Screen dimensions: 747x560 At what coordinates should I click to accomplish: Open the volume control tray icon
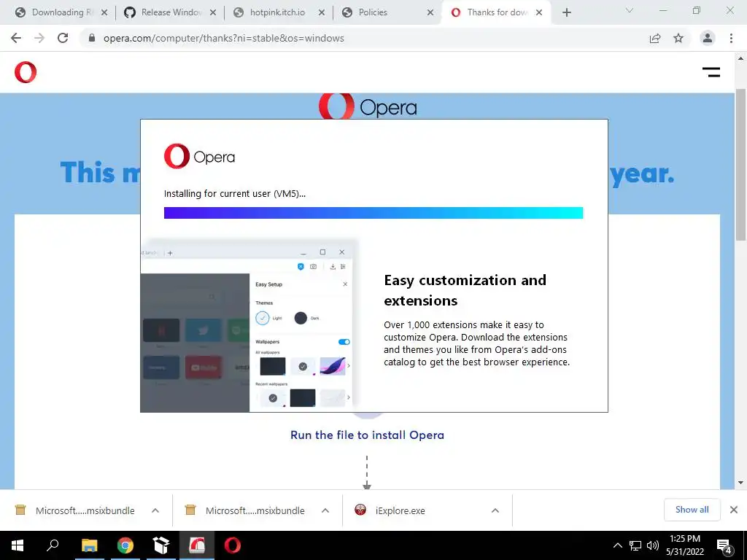click(x=653, y=545)
